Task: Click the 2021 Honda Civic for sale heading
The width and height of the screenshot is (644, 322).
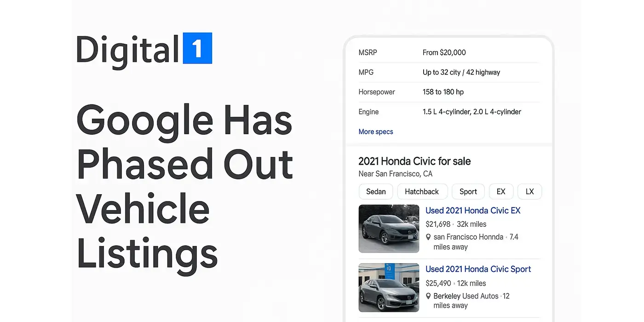Action: pos(414,161)
